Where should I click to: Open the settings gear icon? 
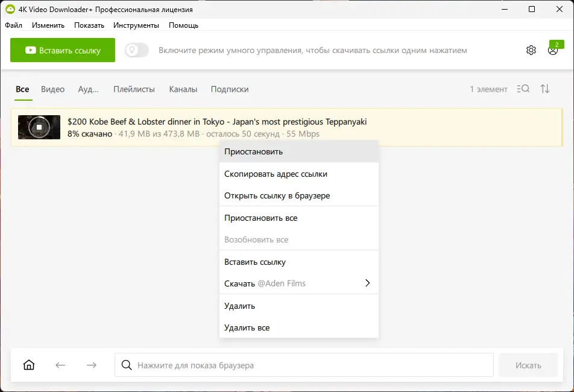[531, 50]
